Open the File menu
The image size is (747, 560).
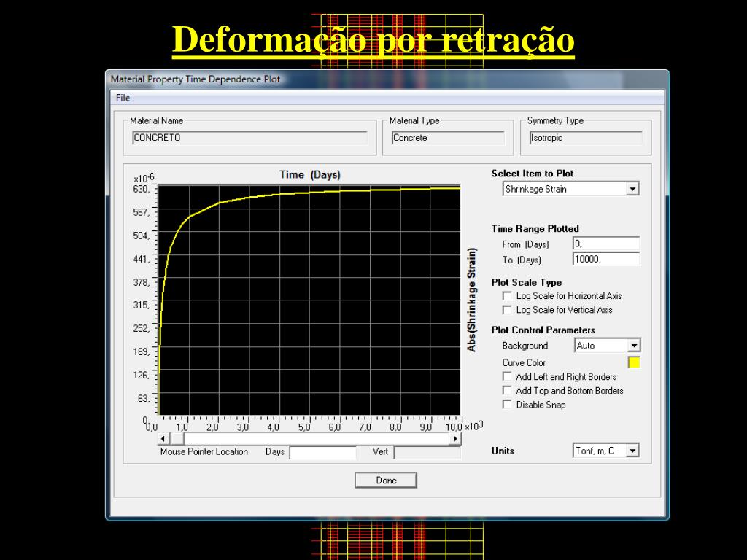click(123, 98)
